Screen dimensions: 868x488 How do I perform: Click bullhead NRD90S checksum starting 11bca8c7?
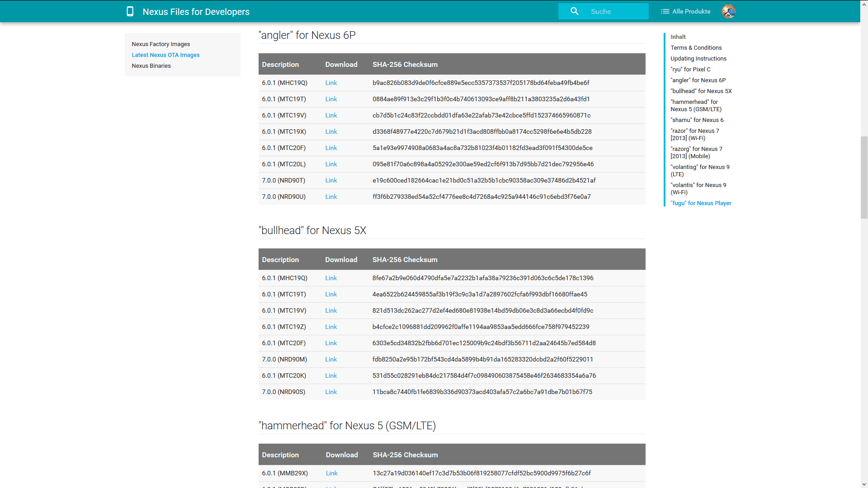pos(482,392)
